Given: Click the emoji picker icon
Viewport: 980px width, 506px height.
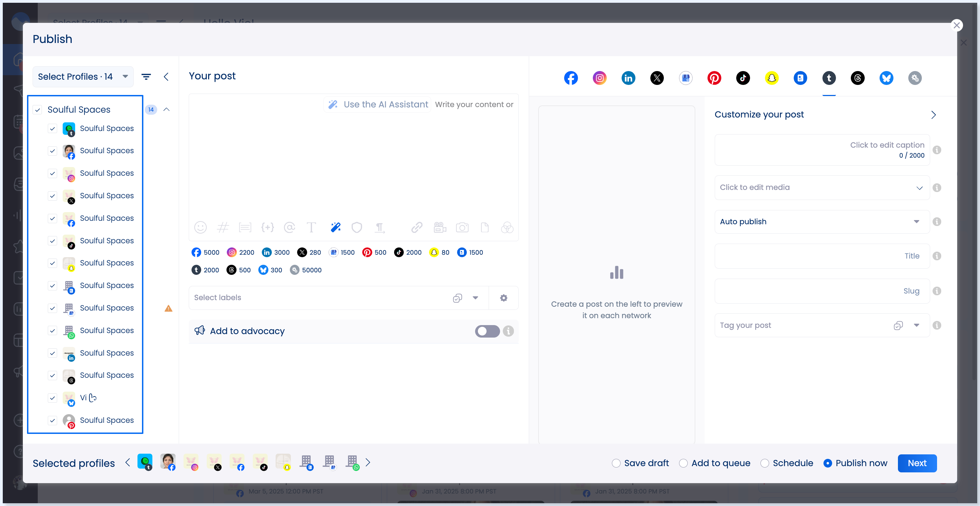Looking at the screenshot, I should pyautogui.click(x=200, y=227).
